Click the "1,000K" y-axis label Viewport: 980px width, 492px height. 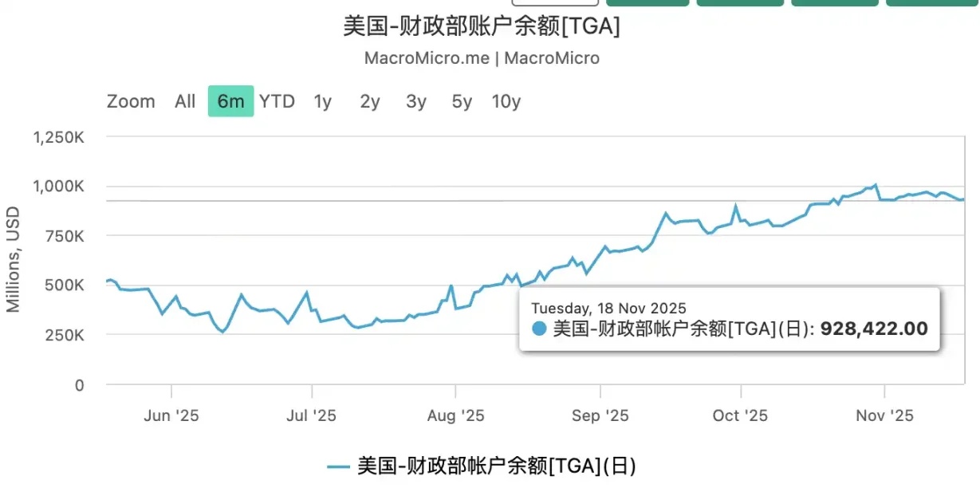click(x=58, y=187)
